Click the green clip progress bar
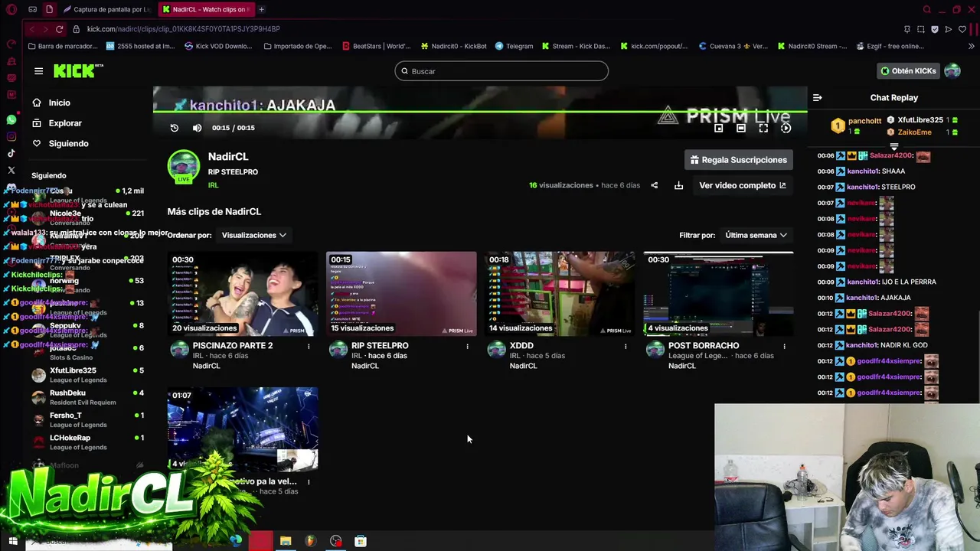Image resolution: width=980 pixels, height=551 pixels. pos(480,112)
